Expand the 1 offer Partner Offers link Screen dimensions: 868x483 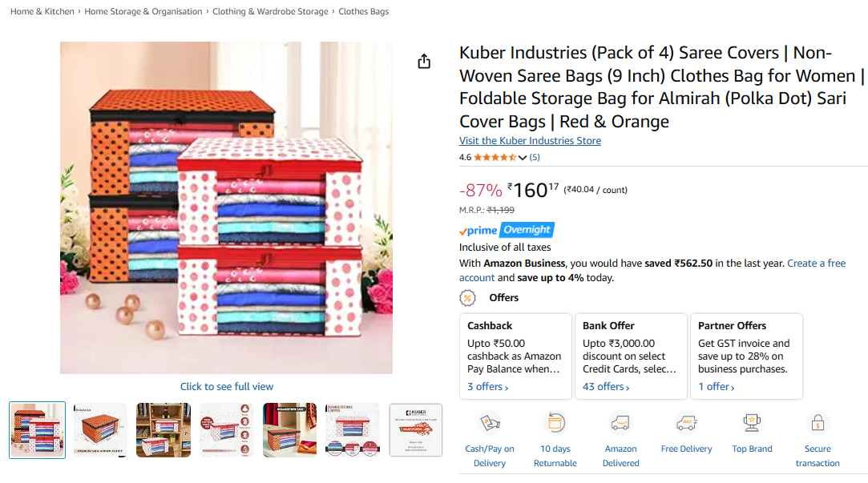[716, 387]
